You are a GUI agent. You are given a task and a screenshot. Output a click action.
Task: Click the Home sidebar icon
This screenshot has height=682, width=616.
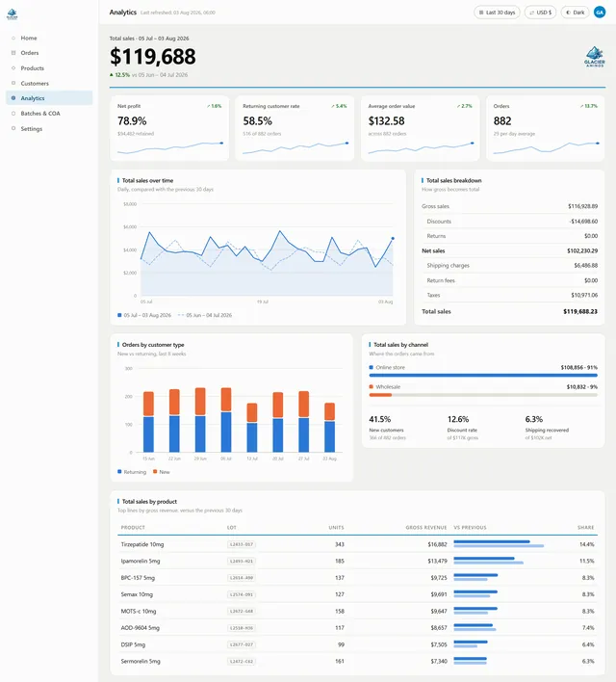(x=13, y=38)
